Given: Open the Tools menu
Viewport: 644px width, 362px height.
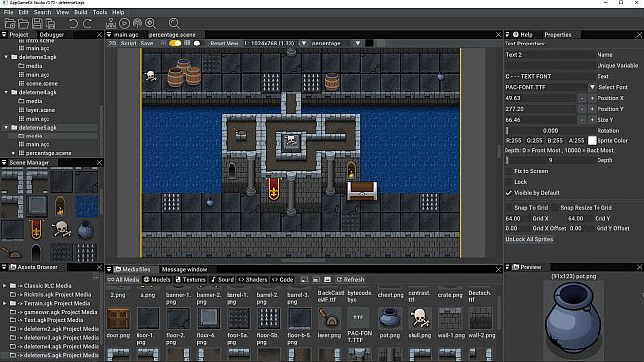Looking at the screenshot, I should click(x=99, y=12).
